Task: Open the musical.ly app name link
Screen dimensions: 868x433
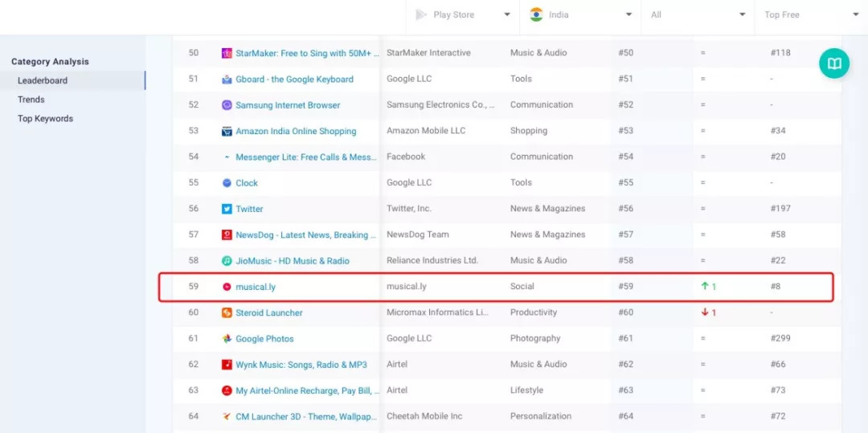Action: pos(256,287)
